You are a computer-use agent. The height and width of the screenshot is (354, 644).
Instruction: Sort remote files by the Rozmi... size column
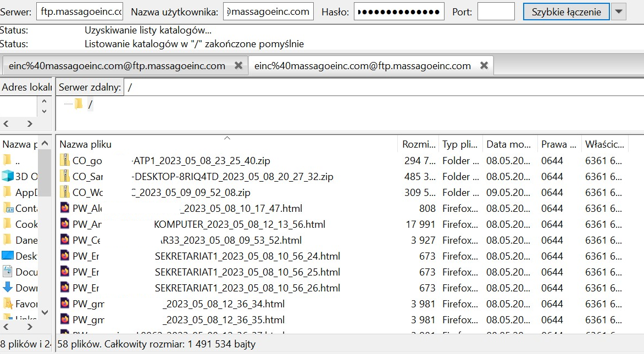click(418, 144)
